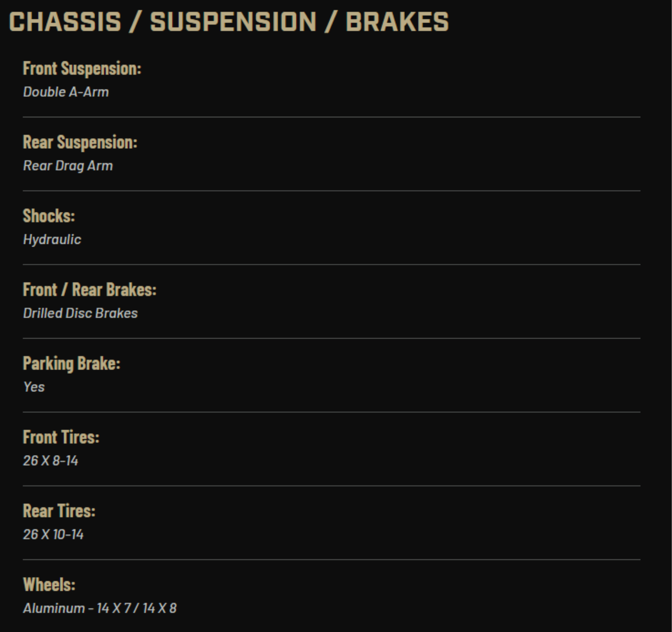Click the Rear Tires label
672x632 pixels.
pos(59,511)
